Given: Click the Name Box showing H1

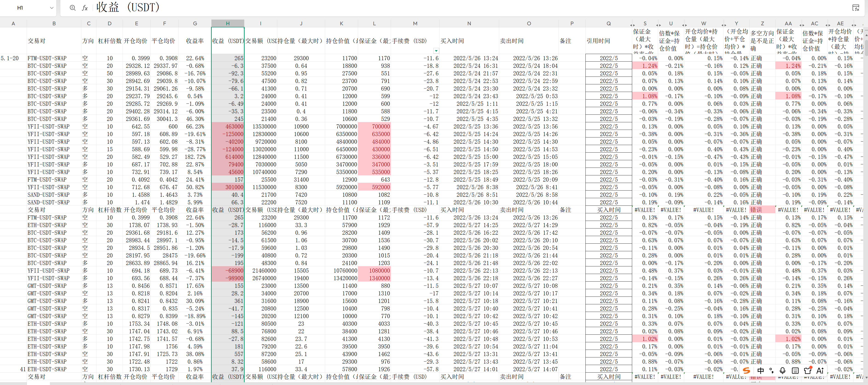Looking at the screenshot, I should pos(20,8).
